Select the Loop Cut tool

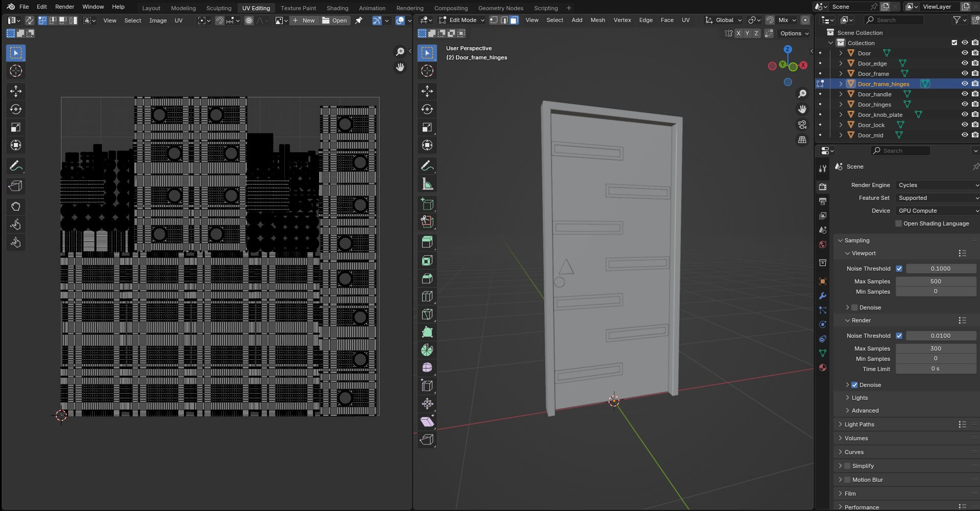pyautogui.click(x=427, y=296)
